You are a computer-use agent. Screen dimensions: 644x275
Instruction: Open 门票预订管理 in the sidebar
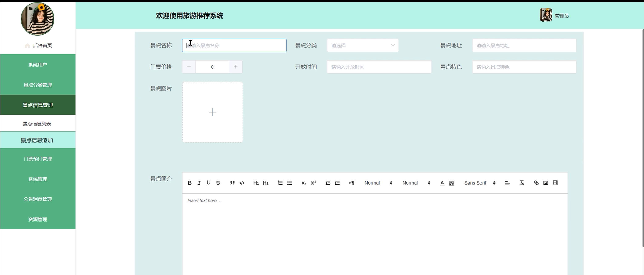38,159
